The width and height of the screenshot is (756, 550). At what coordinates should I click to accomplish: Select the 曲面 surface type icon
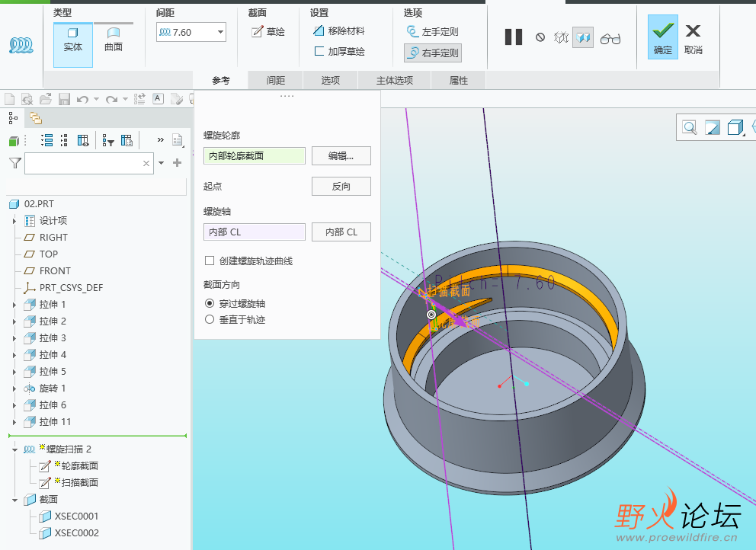[113, 40]
